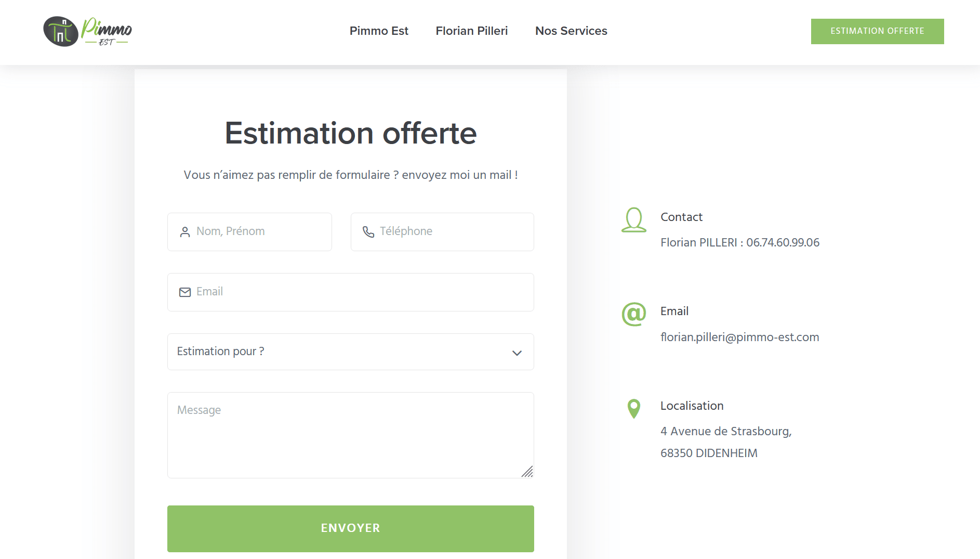Click the phone icon in Téléphone field

click(368, 232)
